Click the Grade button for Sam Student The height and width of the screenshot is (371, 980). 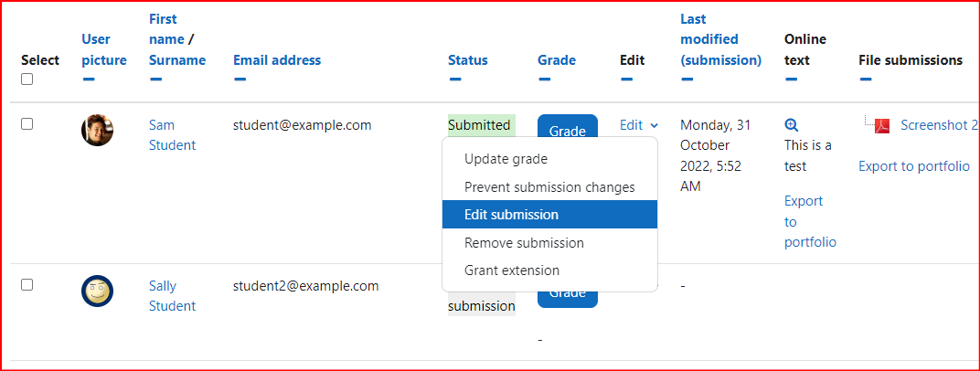pos(568,126)
